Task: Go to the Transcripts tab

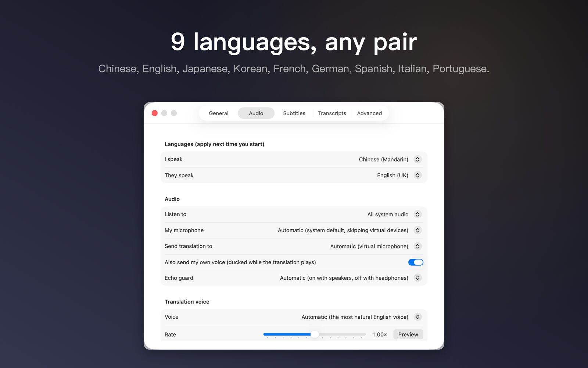Action: (x=332, y=113)
